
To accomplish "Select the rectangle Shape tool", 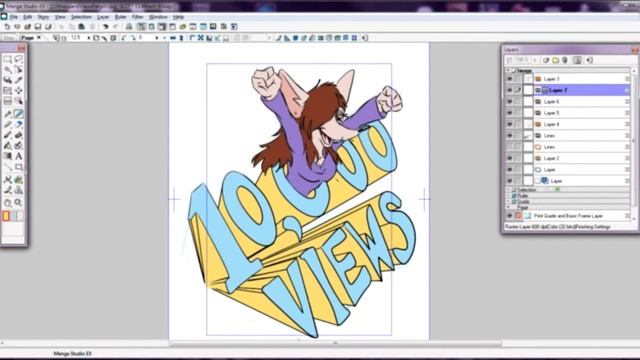I will point(18,167).
